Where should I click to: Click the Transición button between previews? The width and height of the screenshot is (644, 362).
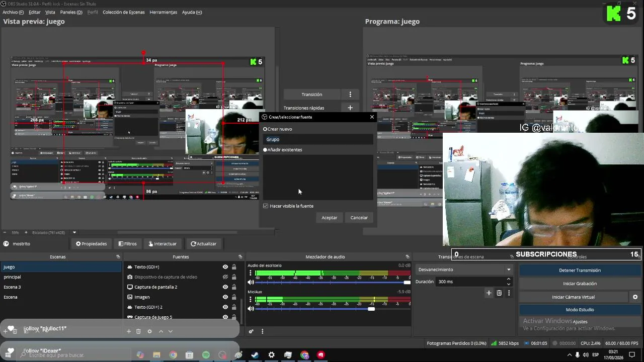pos(312,95)
